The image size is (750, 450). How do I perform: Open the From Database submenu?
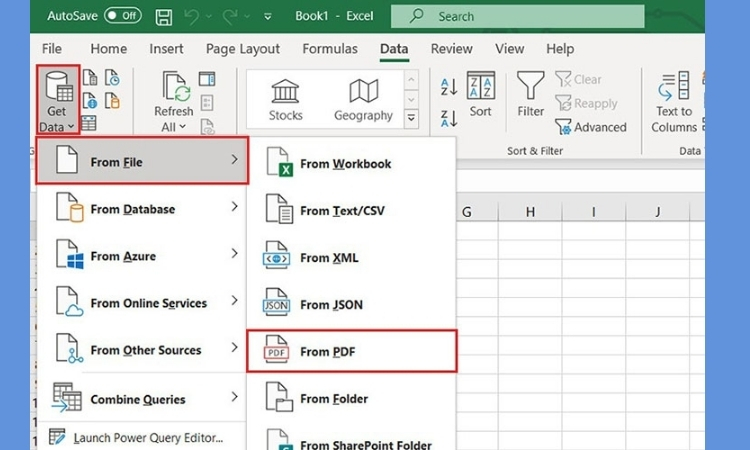pyautogui.click(x=143, y=209)
